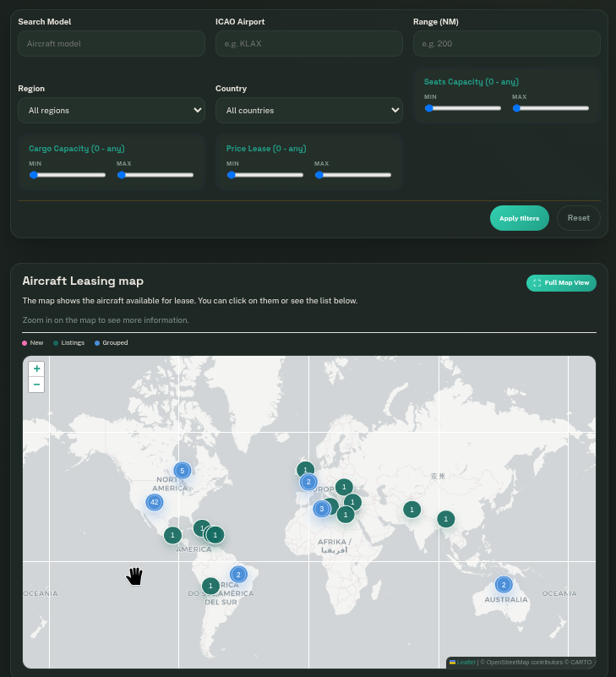Click the 'Price Lease (0 - any)' label
This screenshot has height=677, width=616.
(x=266, y=149)
